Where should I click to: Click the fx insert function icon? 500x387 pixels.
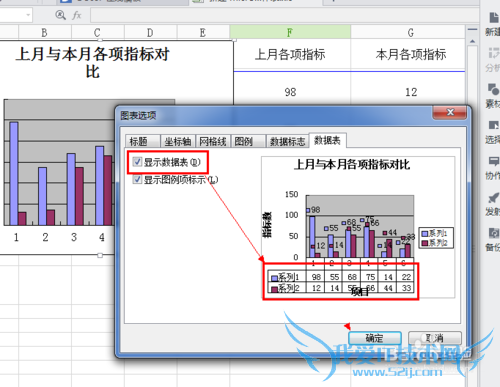pyautogui.click(x=77, y=15)
